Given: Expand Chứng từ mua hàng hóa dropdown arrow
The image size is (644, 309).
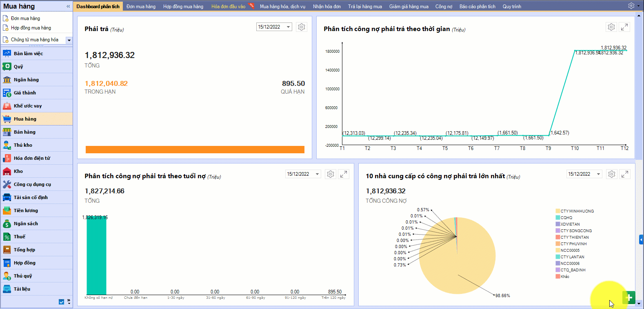Looking at the screenshot, I should pos(69,40).
